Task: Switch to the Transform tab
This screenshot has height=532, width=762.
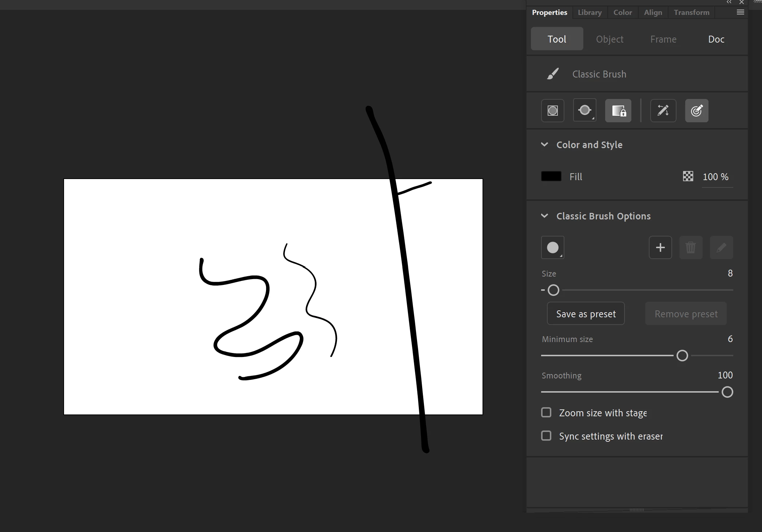Action: click(691, 12)
